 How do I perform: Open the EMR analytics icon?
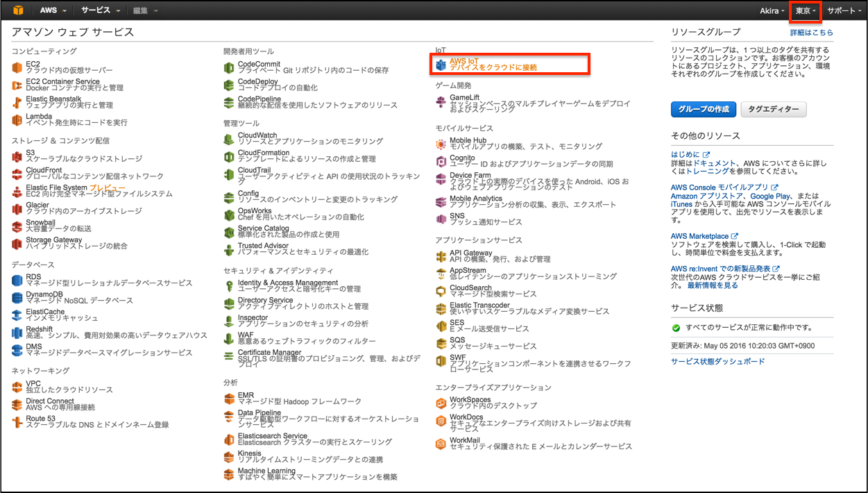tap(230, 399)
